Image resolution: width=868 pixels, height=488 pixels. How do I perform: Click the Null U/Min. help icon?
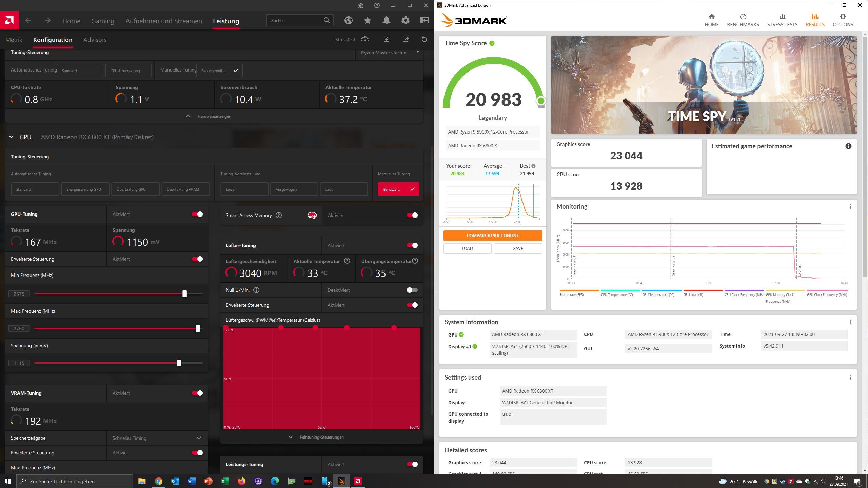tap(256, 290)
